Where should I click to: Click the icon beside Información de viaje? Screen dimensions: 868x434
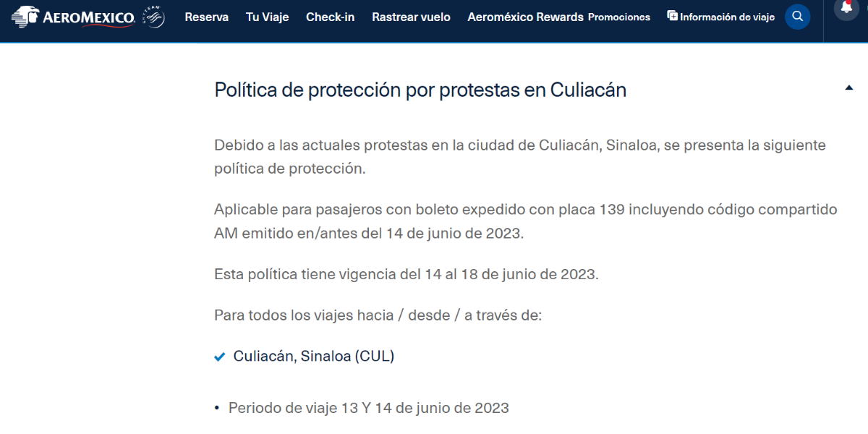(x=672, y=16)
